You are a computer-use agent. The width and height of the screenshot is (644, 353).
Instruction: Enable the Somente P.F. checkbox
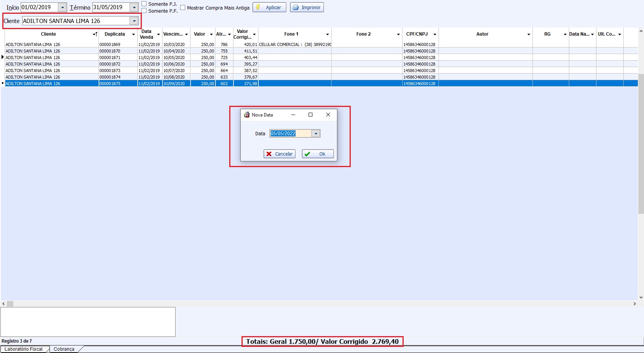click(144, 11)
